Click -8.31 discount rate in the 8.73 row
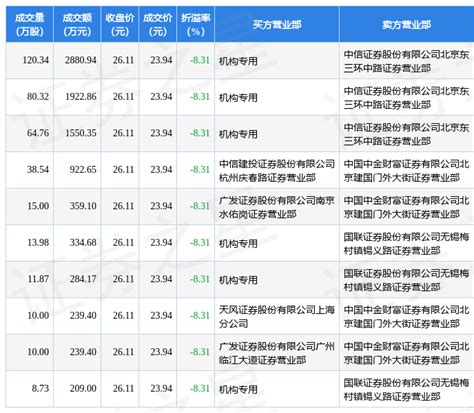This screenshot has height=413, width=474. 200,389
